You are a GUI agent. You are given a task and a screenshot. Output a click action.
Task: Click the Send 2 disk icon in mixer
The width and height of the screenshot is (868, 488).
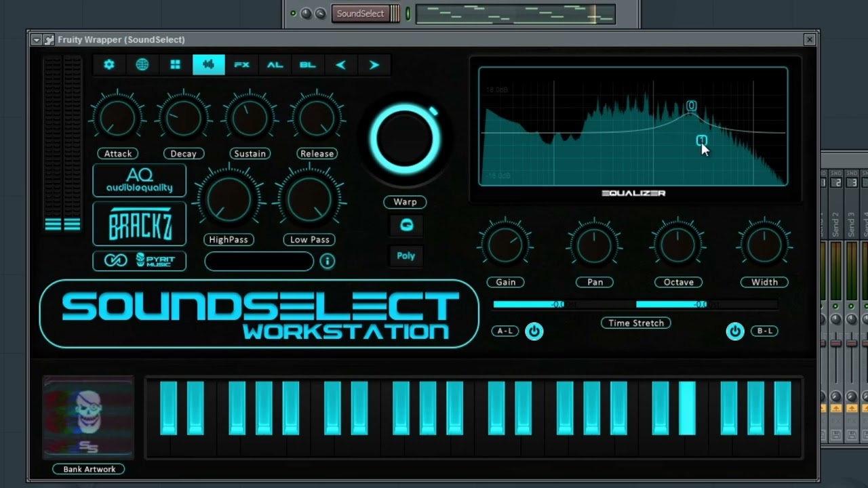(836, 434)
